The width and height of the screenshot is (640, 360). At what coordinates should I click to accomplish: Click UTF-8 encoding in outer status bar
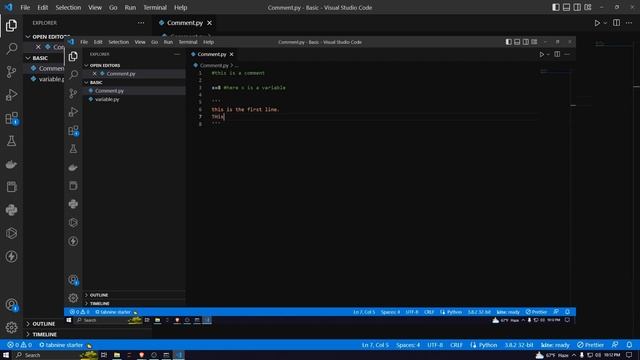pyautogui.click(x=435, y=345)
